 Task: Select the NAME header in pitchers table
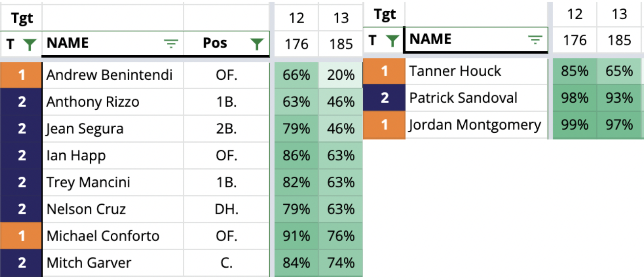pos(476,39)
